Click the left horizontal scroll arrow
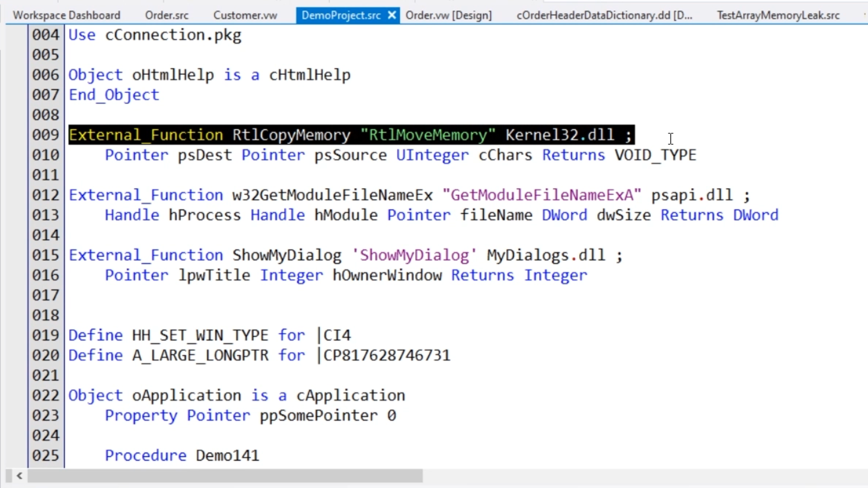This screenshot has height=488, width=868. (x=19, y=475)
